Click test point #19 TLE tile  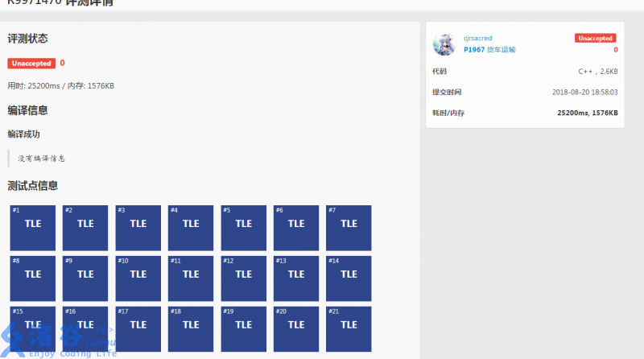click(244, 328)
